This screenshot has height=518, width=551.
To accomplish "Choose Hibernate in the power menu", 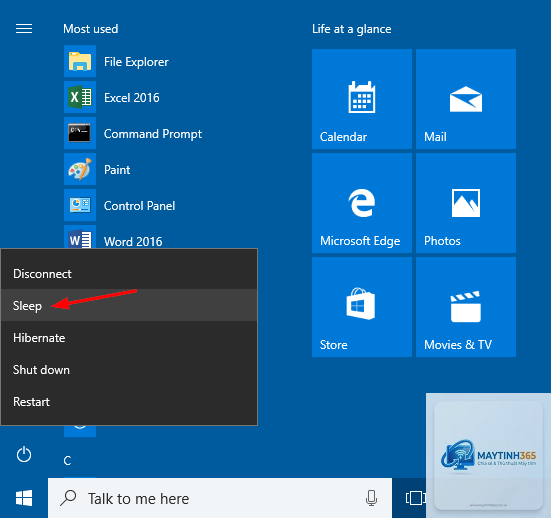I will point(129,337).
